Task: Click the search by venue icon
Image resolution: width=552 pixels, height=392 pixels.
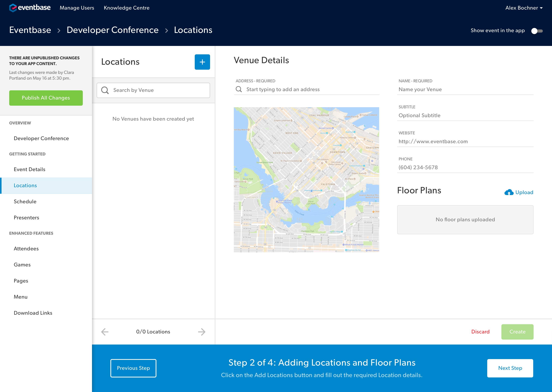Action: coord(105,90)
